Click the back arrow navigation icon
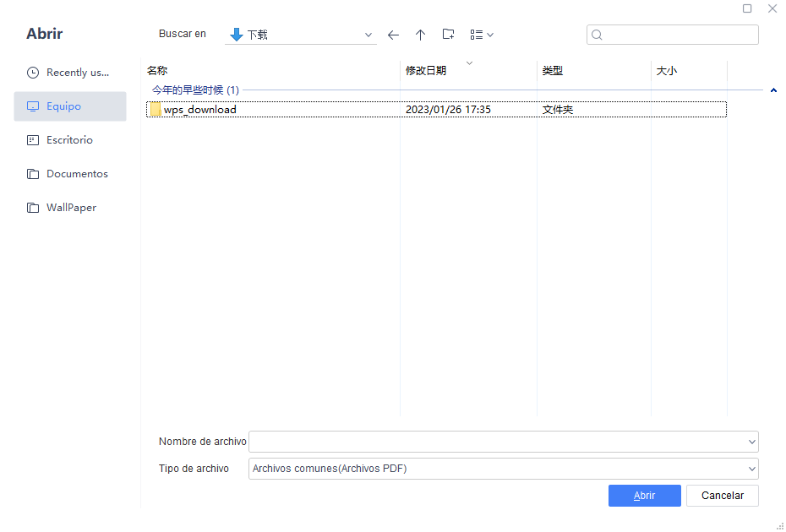 [x=393, y=35]
